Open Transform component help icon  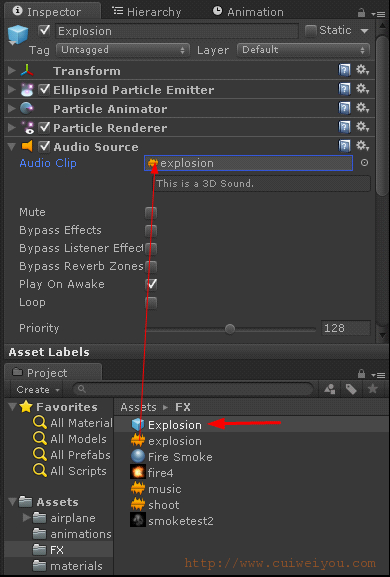[x=344, y=70]
